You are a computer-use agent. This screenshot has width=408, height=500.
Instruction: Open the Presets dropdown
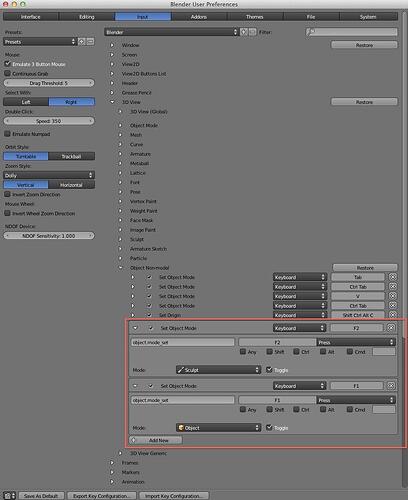pyautogui.click(x=40, y=42)
